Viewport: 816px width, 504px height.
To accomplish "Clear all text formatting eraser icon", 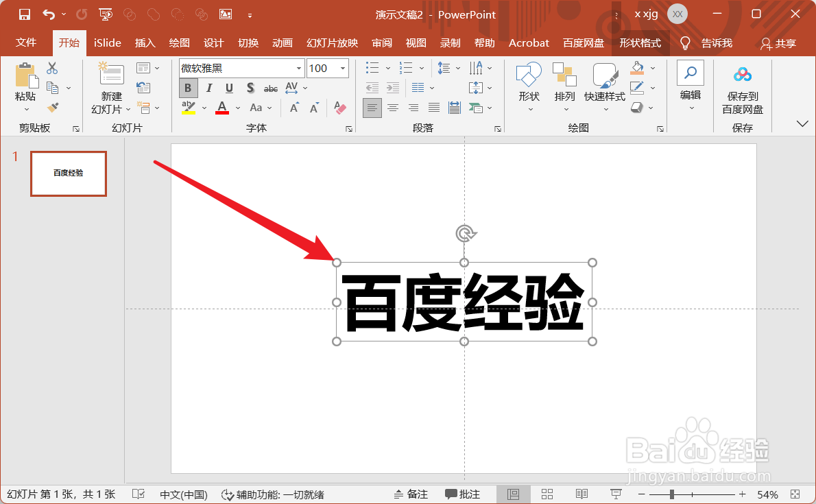I will (x=340, y=108).
